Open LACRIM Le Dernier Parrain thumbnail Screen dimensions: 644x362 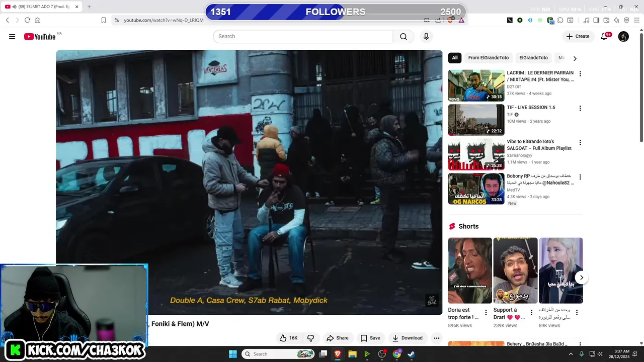point(476,85)
